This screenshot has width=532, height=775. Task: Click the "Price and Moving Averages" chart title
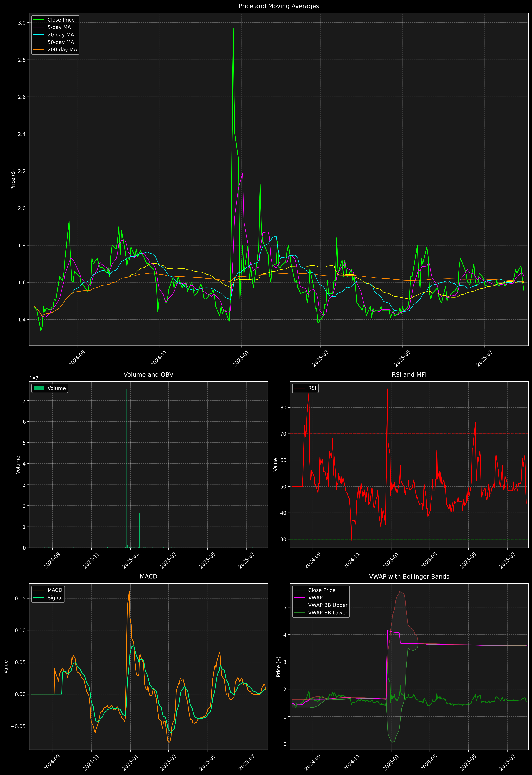tap(279, 6)
